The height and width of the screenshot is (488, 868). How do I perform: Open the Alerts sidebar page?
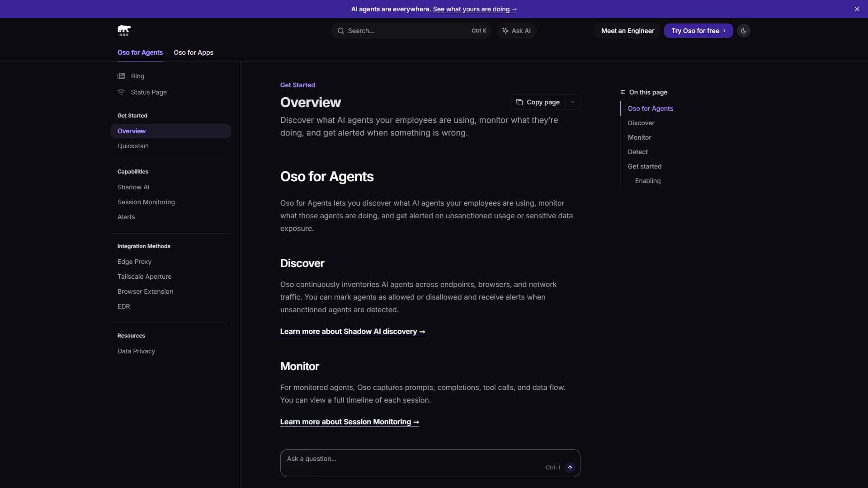point(170,217)
